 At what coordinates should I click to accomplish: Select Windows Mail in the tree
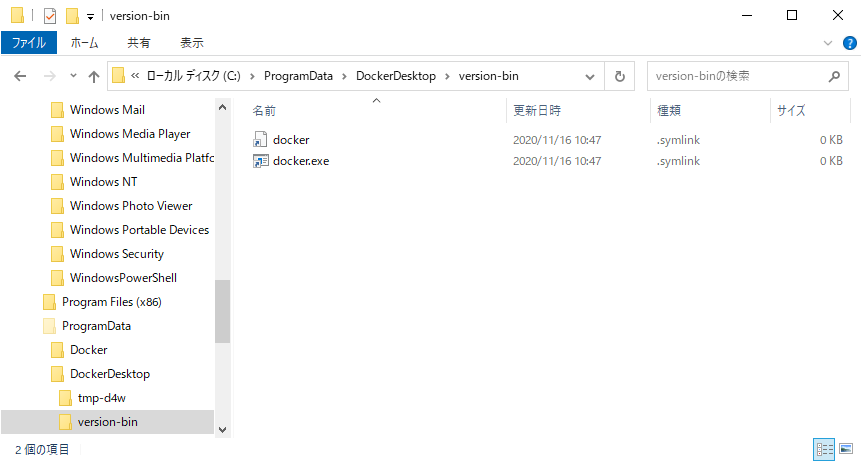[x=107, y=109]
